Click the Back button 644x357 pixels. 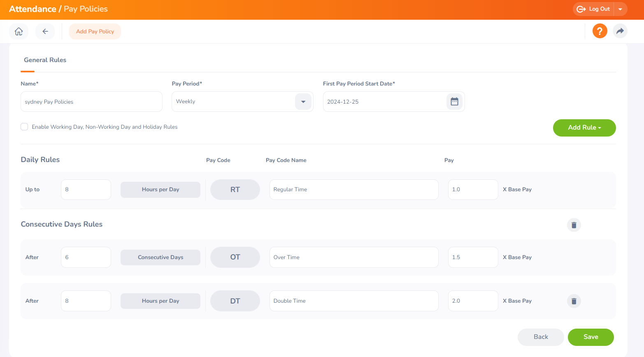[x=541, y=337]
